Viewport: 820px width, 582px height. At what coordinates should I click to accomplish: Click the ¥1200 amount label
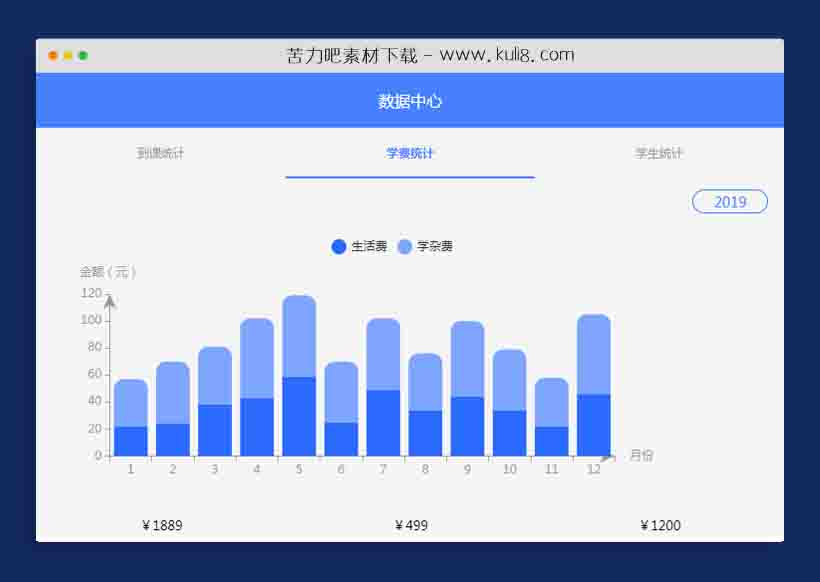tap(661, 524)
